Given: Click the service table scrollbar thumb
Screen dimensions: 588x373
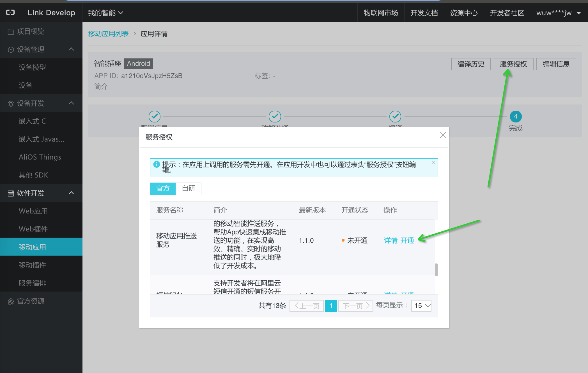Looking at the screenshot, I should (436, 270).
